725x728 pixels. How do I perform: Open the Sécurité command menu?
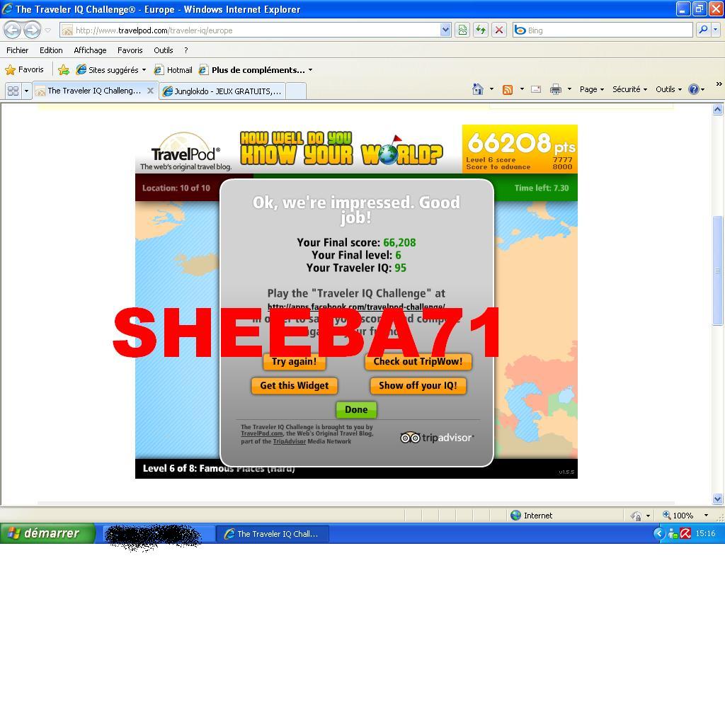point(630,89)
